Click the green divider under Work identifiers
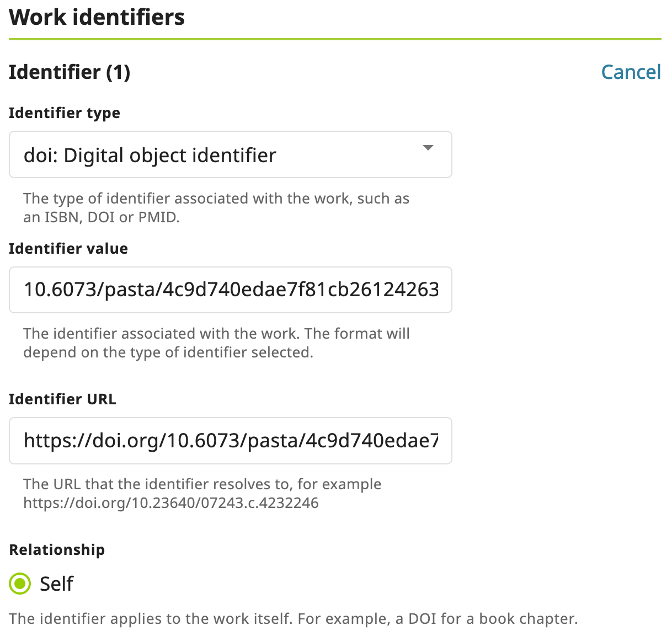Image resolution: width=672 pixels, height=631 pixels. pos(335,39)
